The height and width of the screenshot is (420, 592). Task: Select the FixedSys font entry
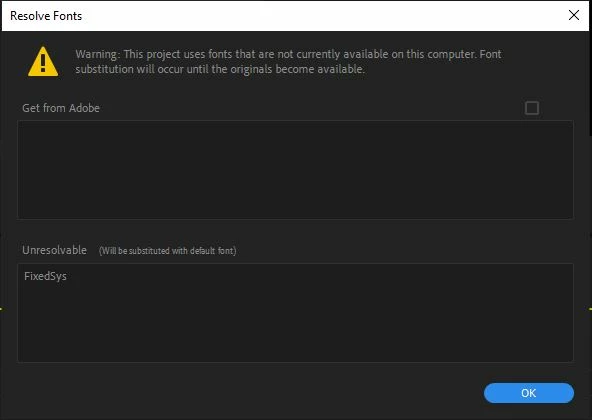[x=45, y=276]
